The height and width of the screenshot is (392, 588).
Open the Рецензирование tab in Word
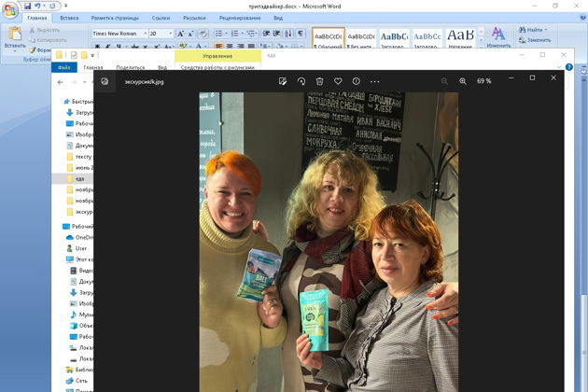(x=240, y=18)
